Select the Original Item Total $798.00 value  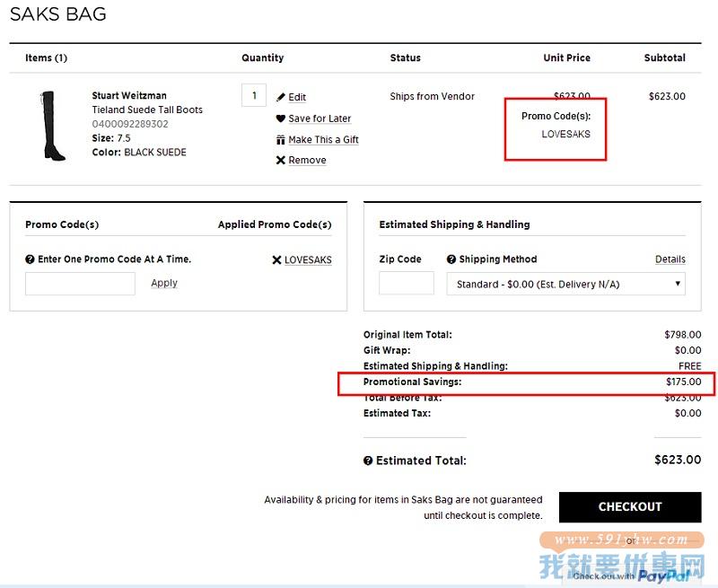tap(683, 335)
